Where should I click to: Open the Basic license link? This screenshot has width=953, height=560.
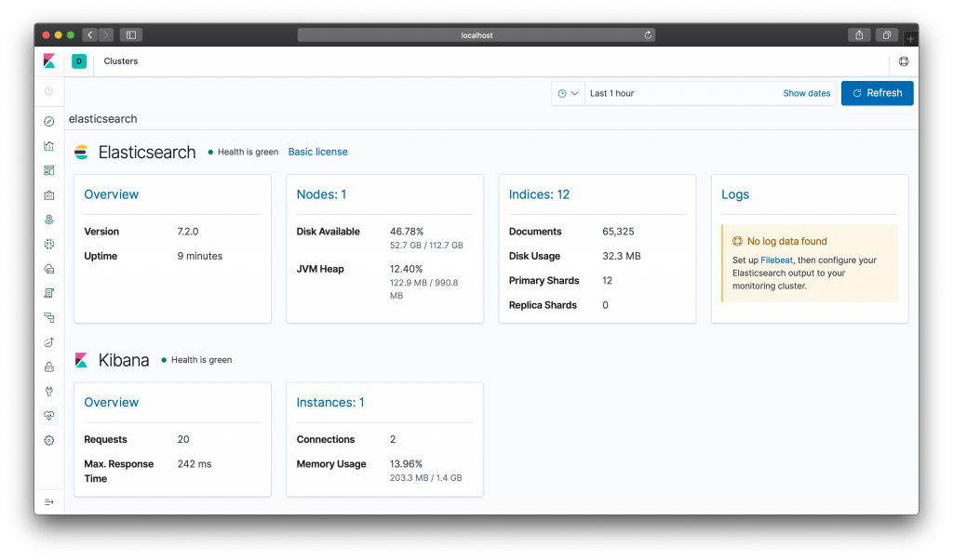point(318,152)
